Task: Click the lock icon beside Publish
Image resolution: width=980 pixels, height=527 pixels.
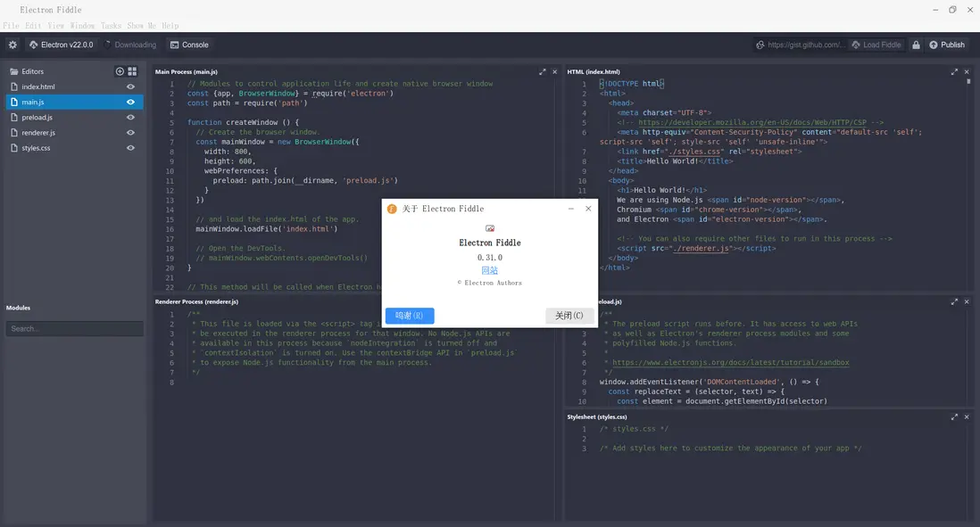Action: (x=915, y=45)
